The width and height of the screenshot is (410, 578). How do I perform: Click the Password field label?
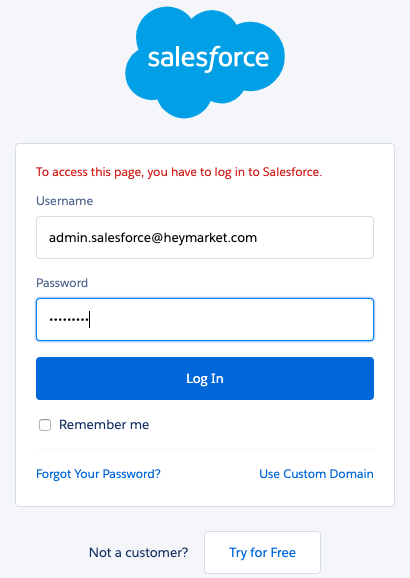62,283
